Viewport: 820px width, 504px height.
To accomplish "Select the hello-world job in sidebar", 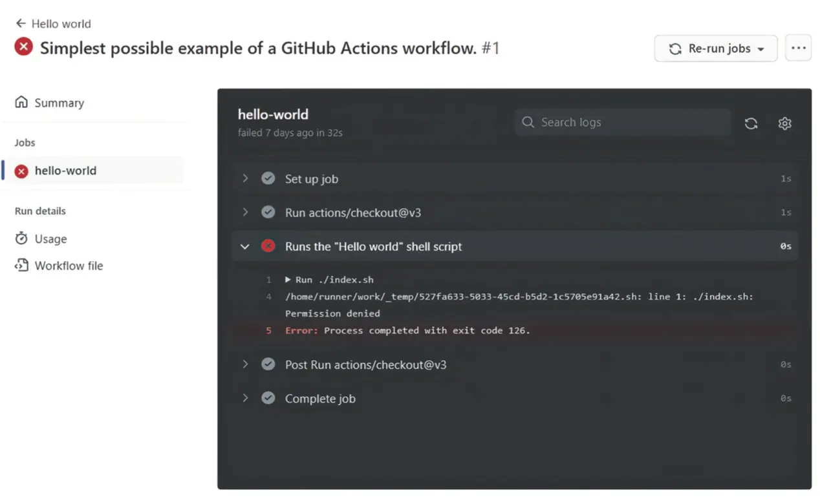I will click(65, 171).
